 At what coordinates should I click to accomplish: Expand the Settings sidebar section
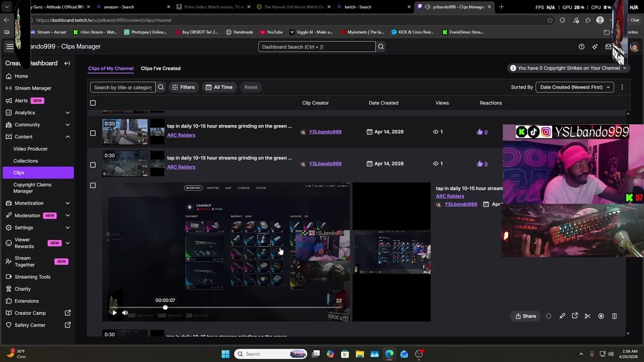[x=67, y=227]
